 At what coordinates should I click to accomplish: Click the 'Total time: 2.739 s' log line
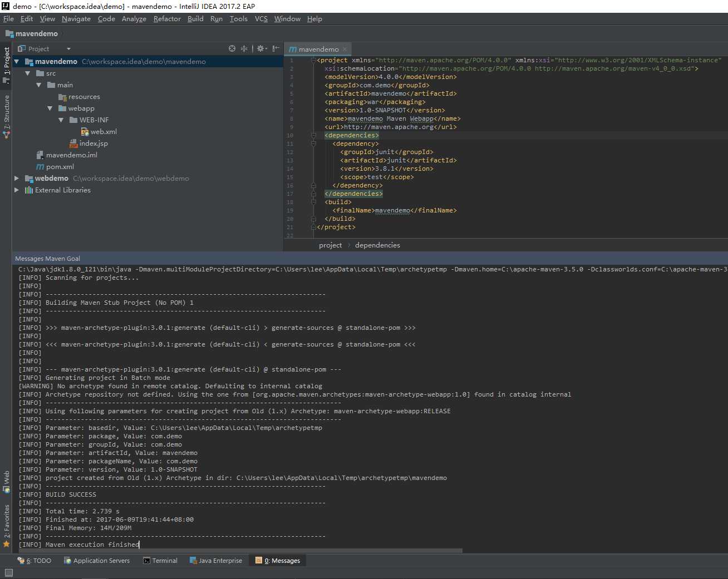click(x=69, y=511)
